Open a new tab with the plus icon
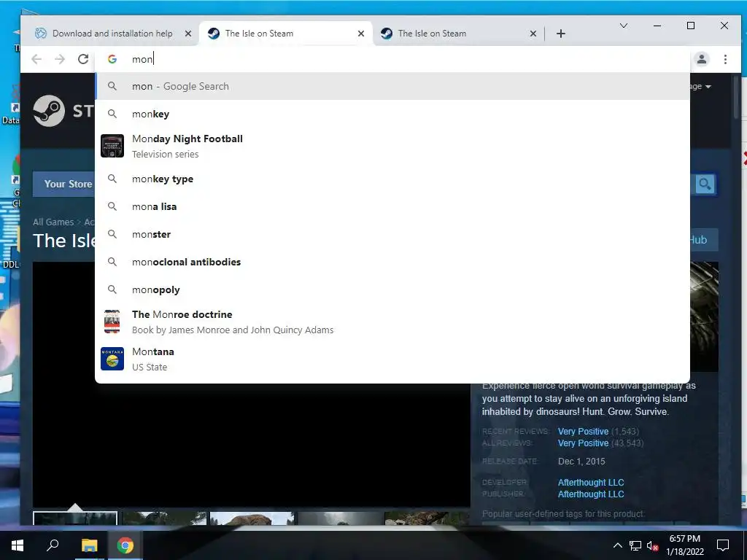 pos(561,34)
